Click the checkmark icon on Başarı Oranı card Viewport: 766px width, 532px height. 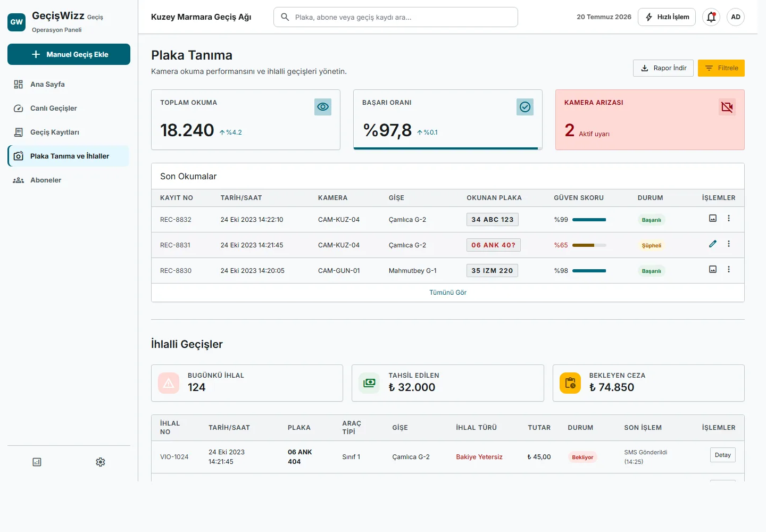point(525,107)
